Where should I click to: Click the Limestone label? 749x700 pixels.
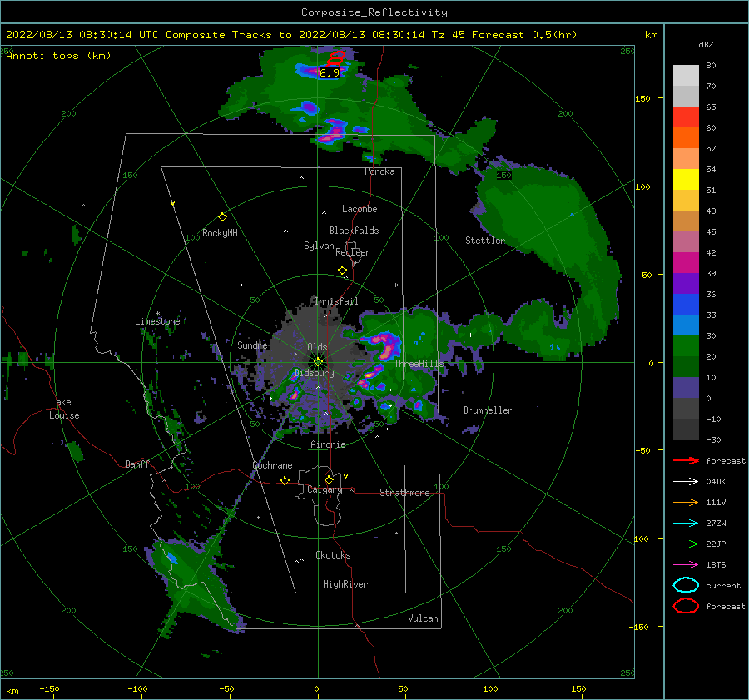coord(157,321)
